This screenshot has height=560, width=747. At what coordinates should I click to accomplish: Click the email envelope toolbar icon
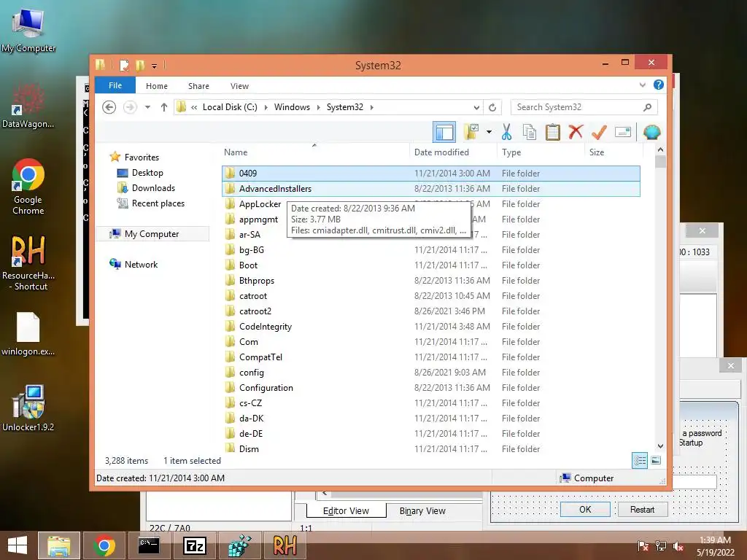coord(623,132)
